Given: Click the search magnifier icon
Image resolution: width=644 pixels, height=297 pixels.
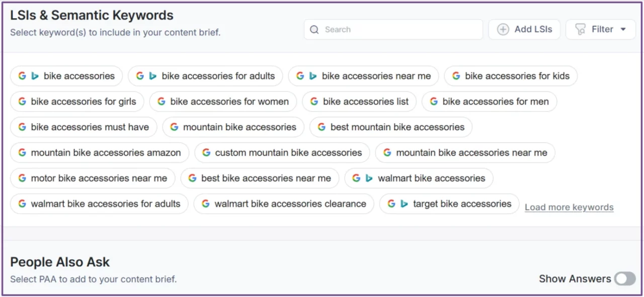Looking at the screenshot, I should coord(314,29).
